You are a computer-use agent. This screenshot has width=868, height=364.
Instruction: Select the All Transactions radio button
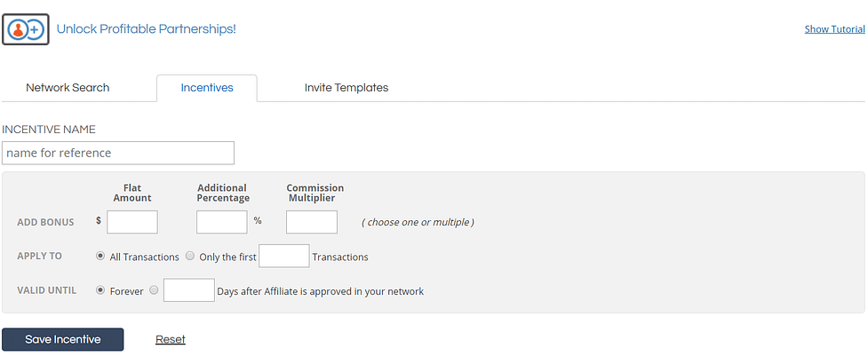coord(100,257)
